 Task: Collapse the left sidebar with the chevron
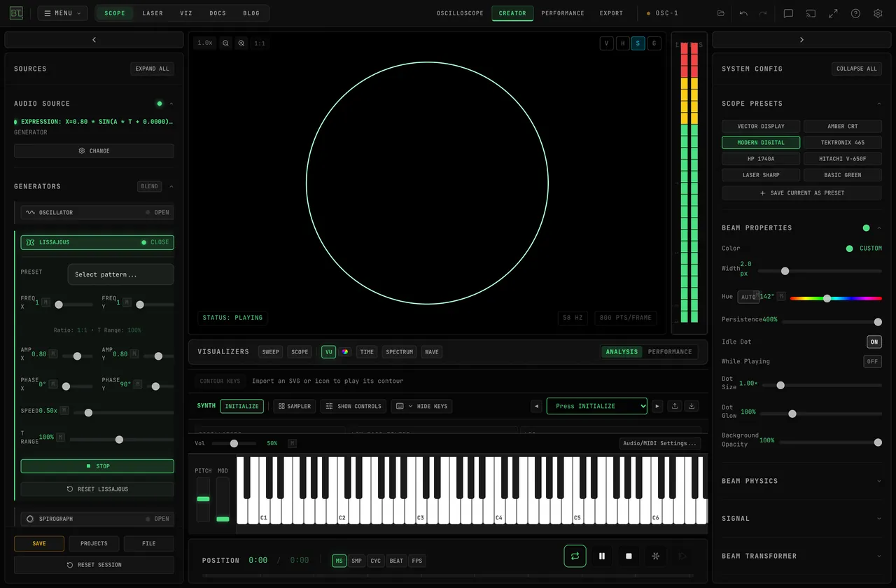pos(94,40)
